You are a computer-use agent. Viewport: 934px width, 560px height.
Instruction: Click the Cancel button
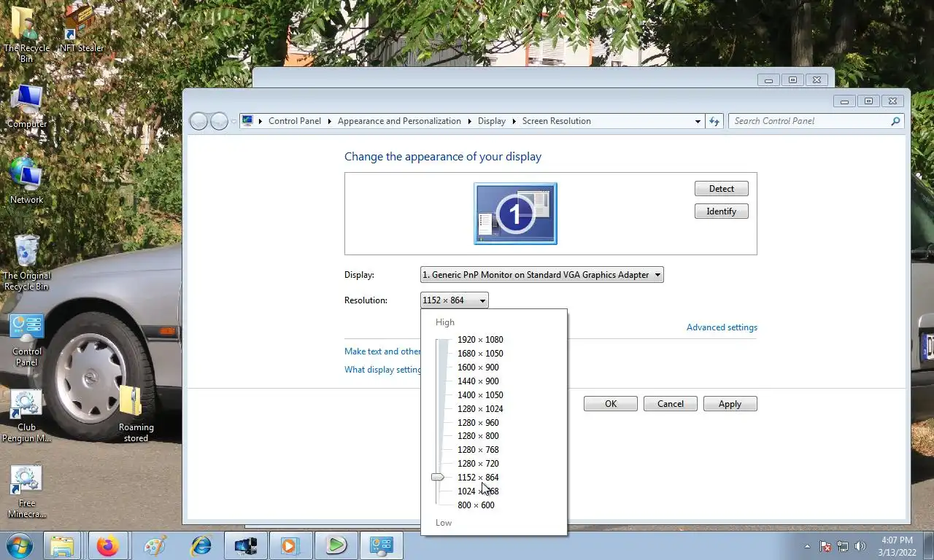671,404
